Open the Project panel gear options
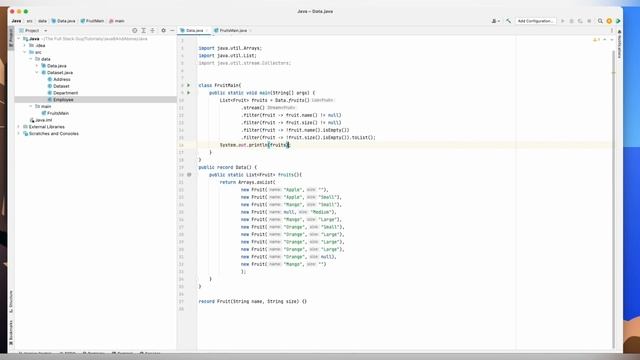Viewport: 640px width, 360px height. click(x=163, y=31)
